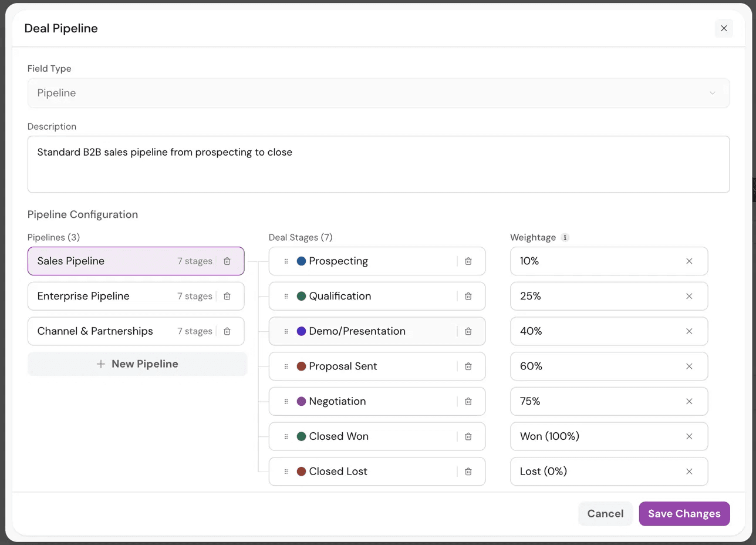Edit the Description text field

[x=379, y=164]
